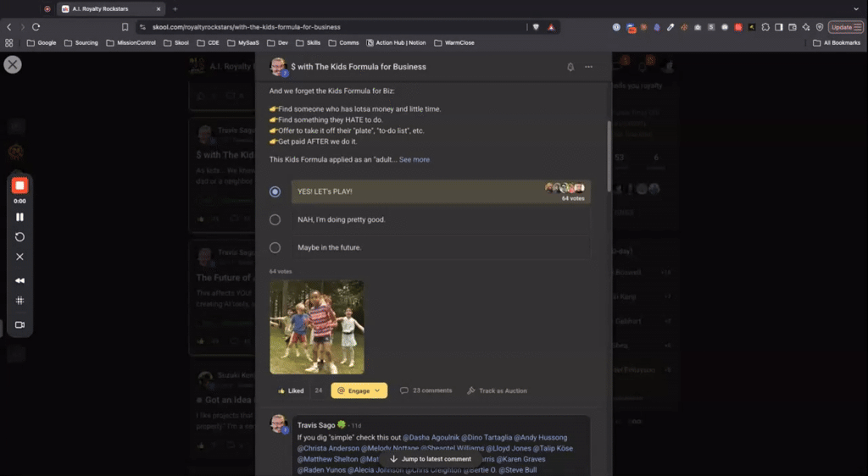Open the Brave wallet icon

(793, 27)
